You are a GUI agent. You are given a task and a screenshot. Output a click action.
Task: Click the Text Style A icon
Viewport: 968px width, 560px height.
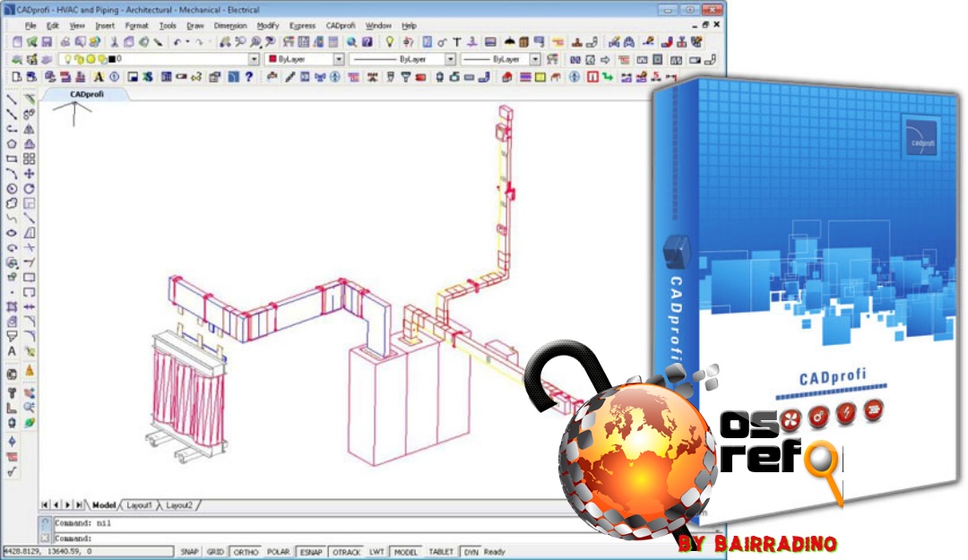[99, 77]
